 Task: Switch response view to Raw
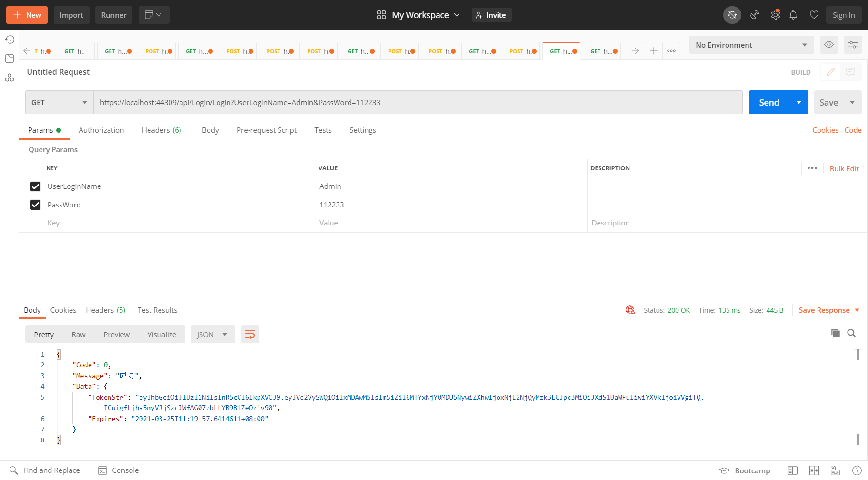(x=79, y=334)
